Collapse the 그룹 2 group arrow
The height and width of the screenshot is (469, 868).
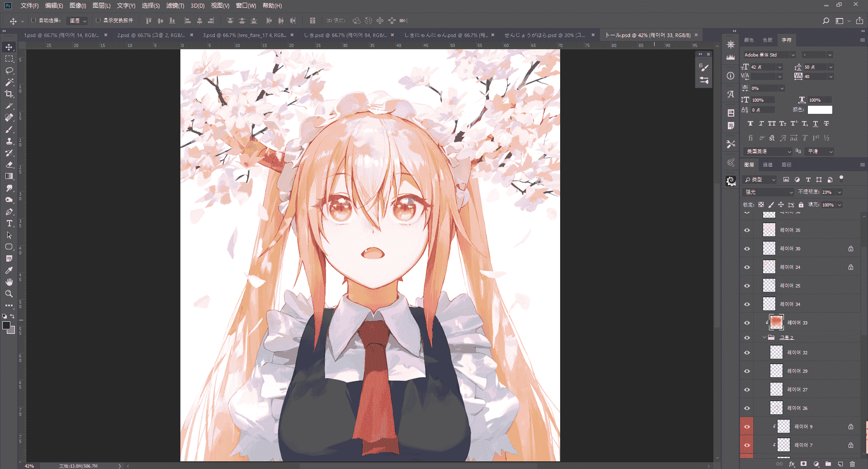pyautogui.click(x=764, y=338)
